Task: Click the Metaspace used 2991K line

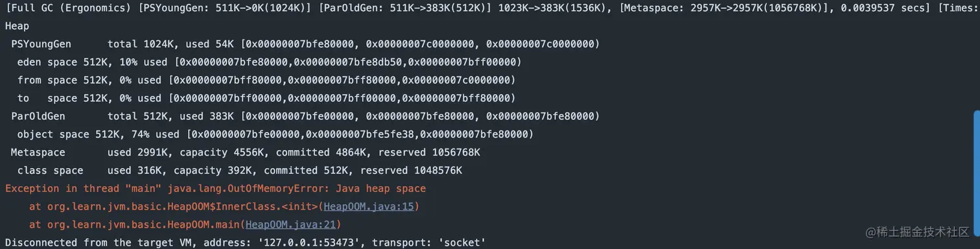Action: click(246, 153)
